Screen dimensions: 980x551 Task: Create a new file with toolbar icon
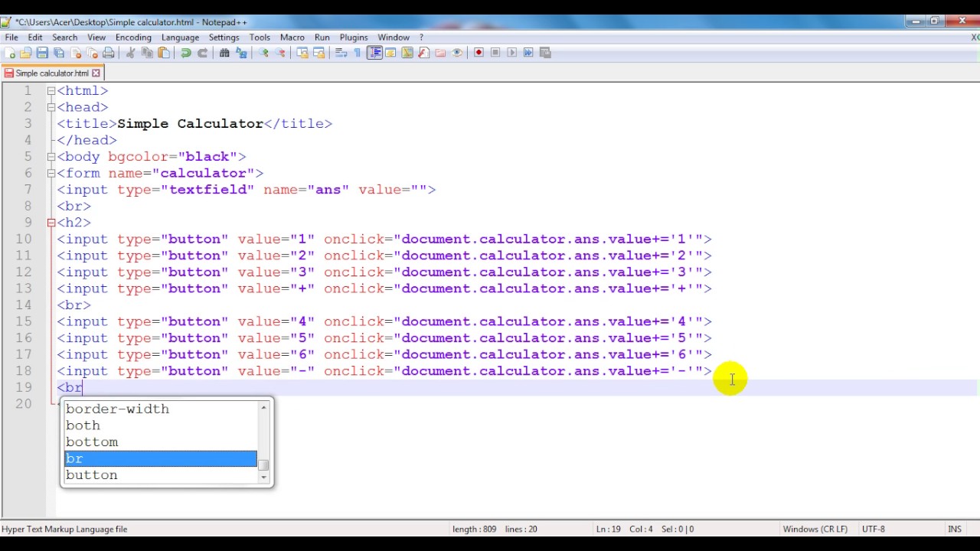tap(10, 53)
